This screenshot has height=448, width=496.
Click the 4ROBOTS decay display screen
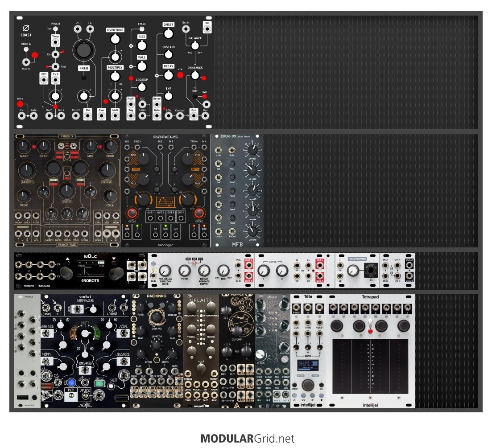(91, 268)
